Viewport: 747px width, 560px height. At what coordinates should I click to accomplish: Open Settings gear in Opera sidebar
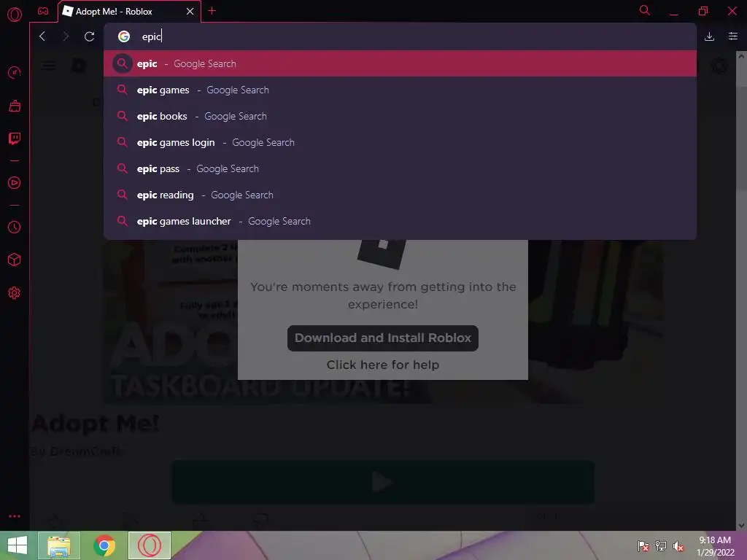(15, 293)
